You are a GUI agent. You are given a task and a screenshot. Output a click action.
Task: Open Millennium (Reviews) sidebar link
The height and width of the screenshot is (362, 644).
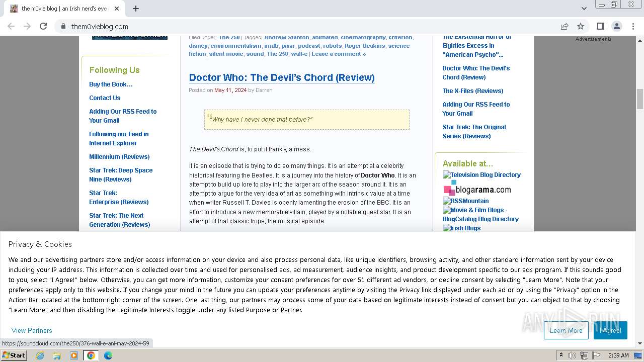tap(119, 156)
